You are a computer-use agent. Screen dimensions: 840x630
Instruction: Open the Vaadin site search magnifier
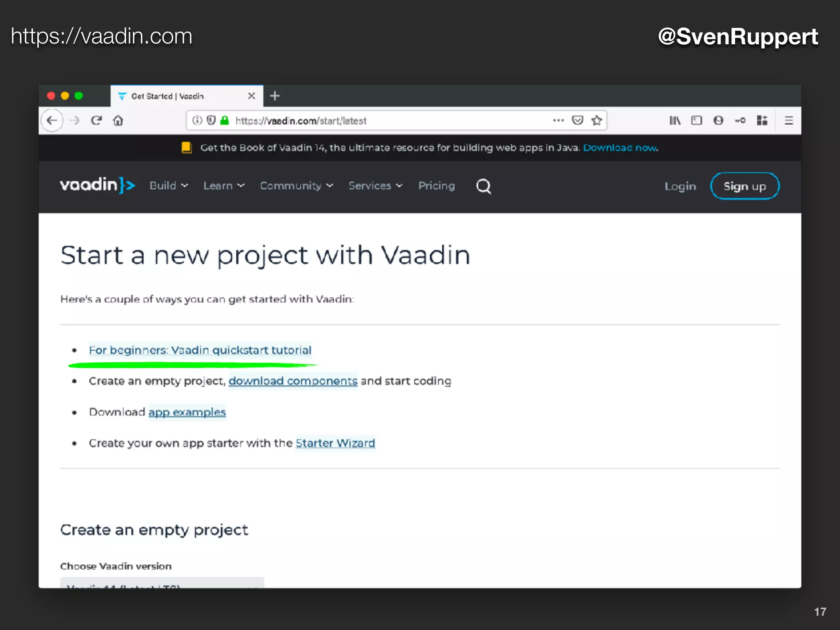484,186
